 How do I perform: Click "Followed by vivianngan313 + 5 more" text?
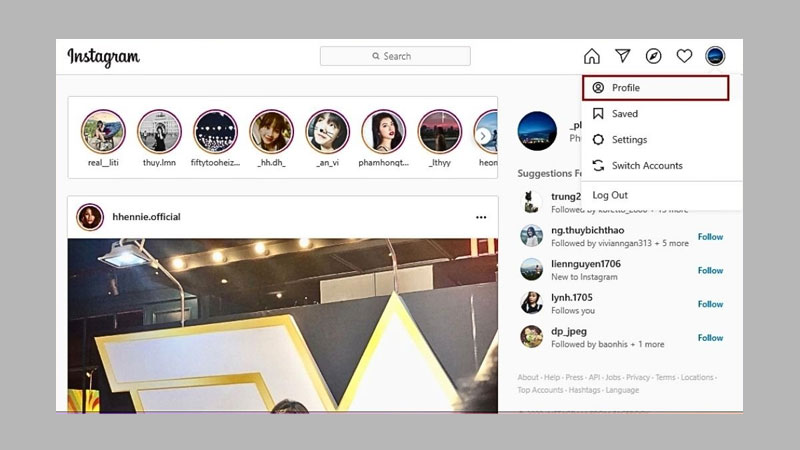620,243
